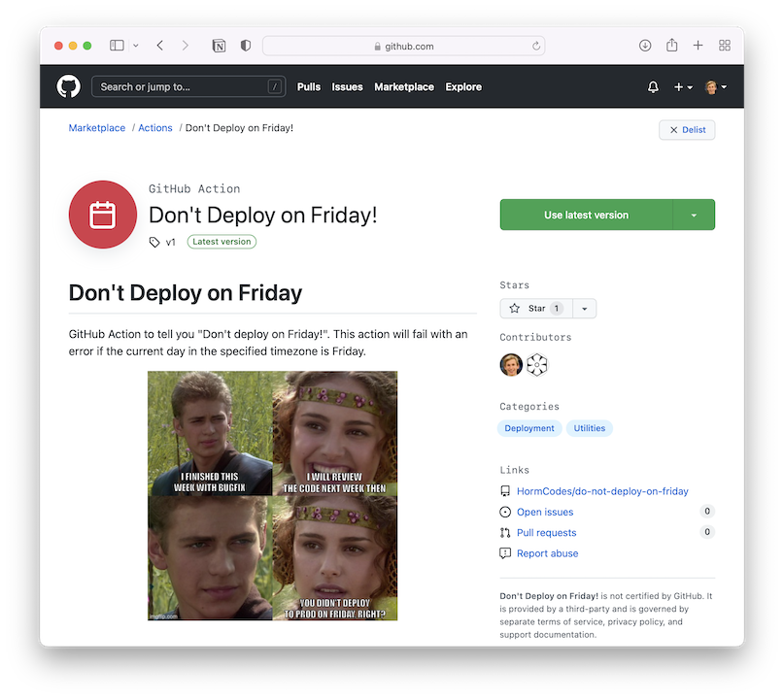Click the "Don't Deploy on Friday!" breadcrumb text

click(x=240, y=128)
